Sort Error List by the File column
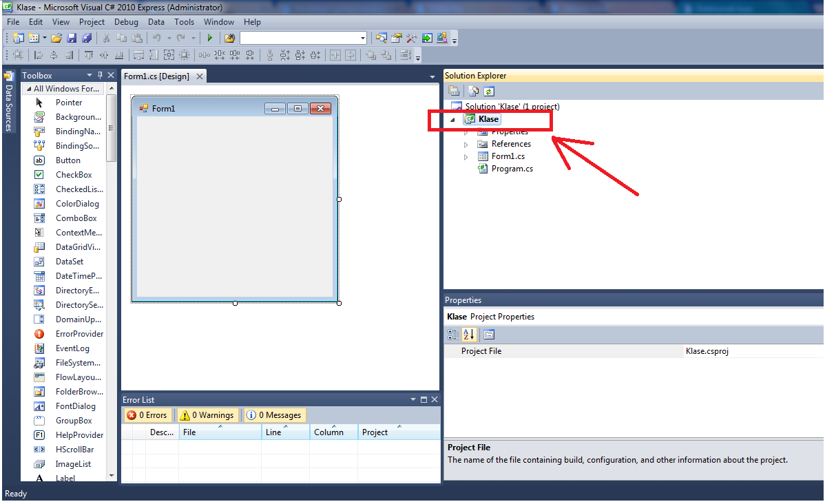825x504 pixels. click(x=220, y=432)
